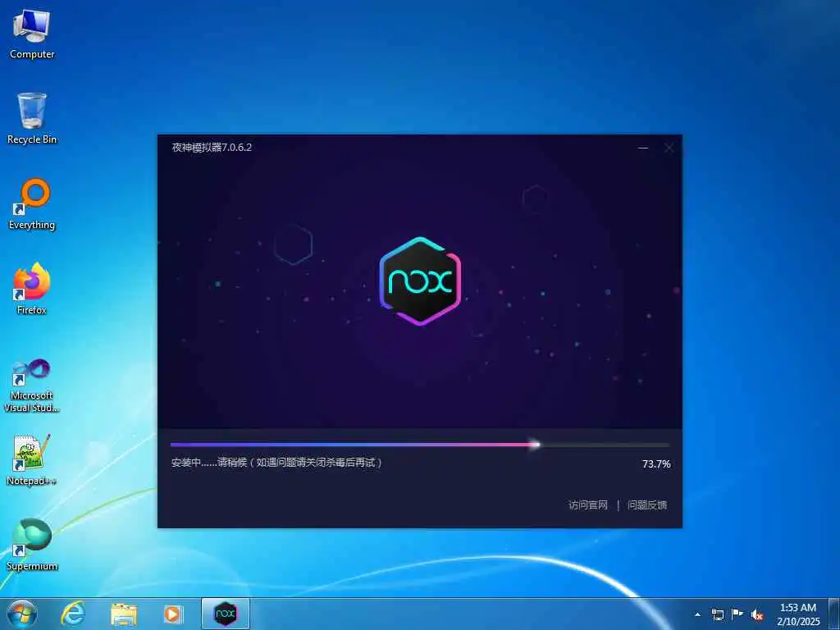Minimize the Nox installer window
Screen dimensions: 840x630
click(643, 148)
